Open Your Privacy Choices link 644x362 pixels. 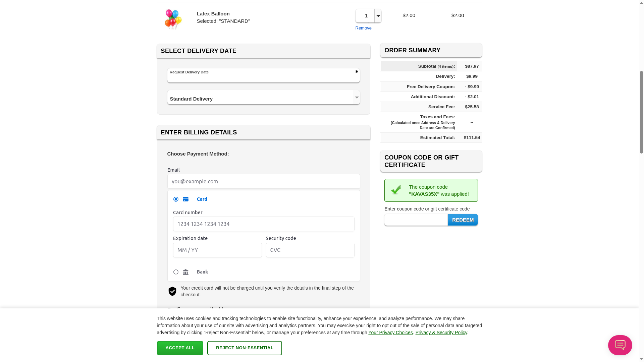[x=390, y=333]
